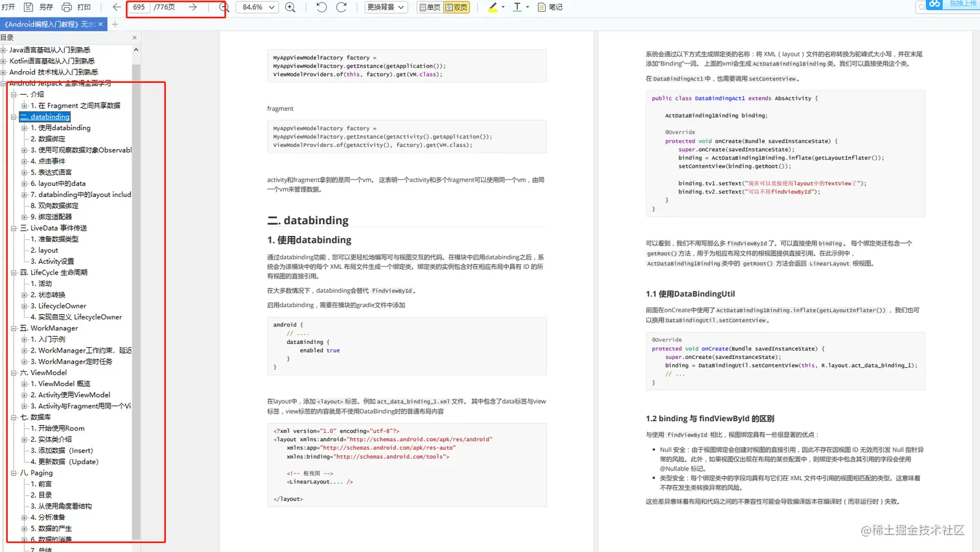
Task: Click the page number input field showing 695
Action: pyautogui.click(x=139, y=7)
